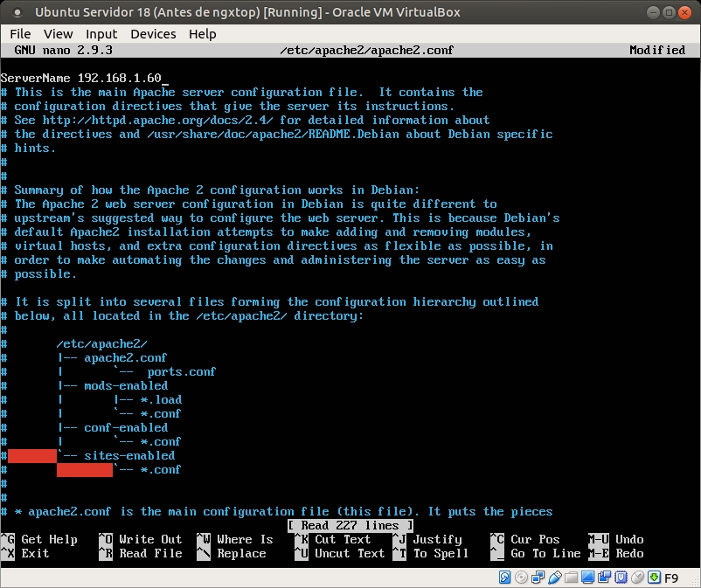701x588 pixels.
Task: Open the hard disk activity indicator
Action: click(504, 578)
